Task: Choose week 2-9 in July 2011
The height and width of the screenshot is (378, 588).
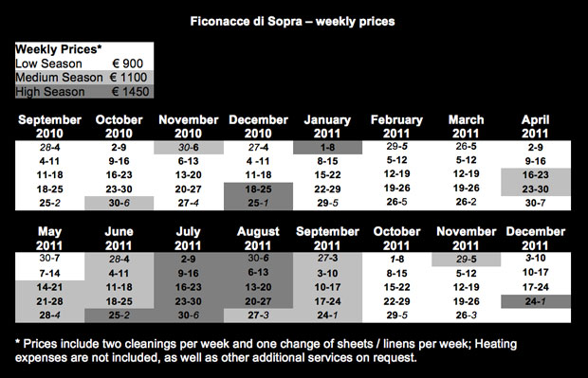Action: tap(189, 259)
